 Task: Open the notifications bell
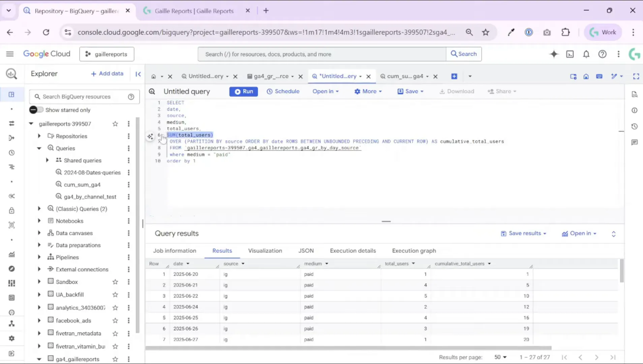tap(586, 54)
